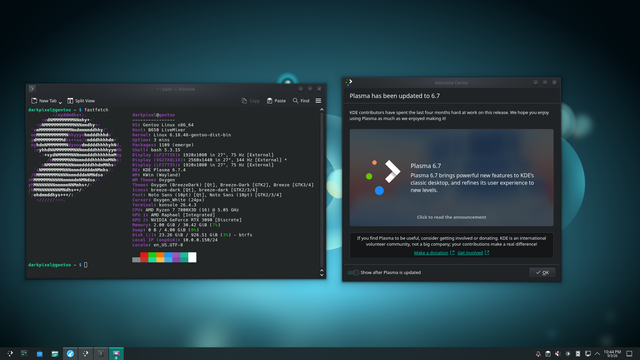Expand hidden system tray icons arrow

598,354
